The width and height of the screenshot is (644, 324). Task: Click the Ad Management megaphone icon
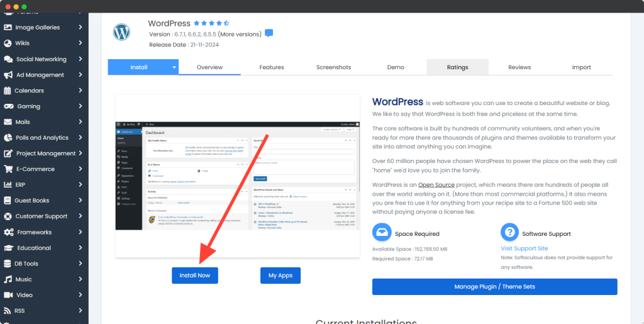pyautogui.click(x=8, y=75)
